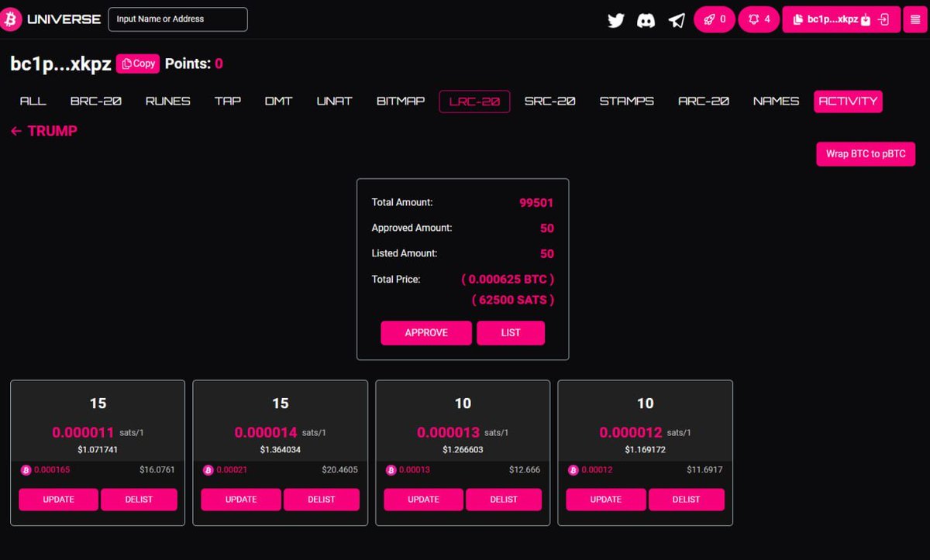Focus the Input Name or Address field

[177, 19]
